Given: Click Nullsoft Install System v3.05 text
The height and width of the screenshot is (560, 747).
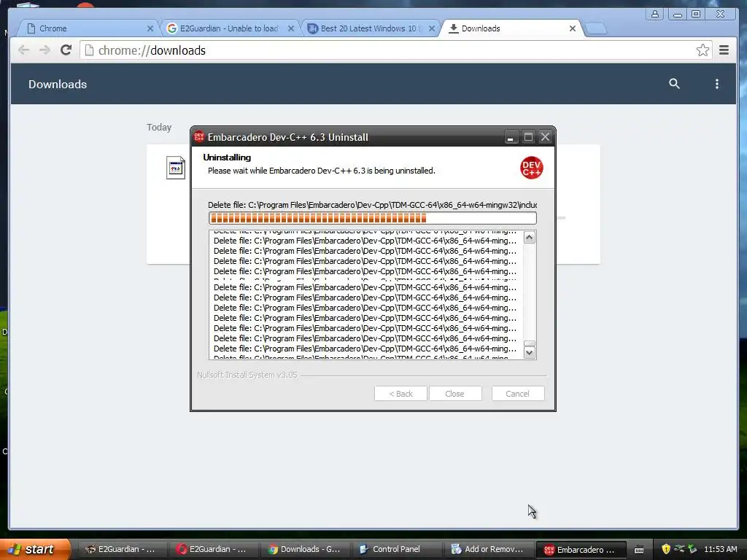Looking at the screenshot, I should tap(247, 375).
